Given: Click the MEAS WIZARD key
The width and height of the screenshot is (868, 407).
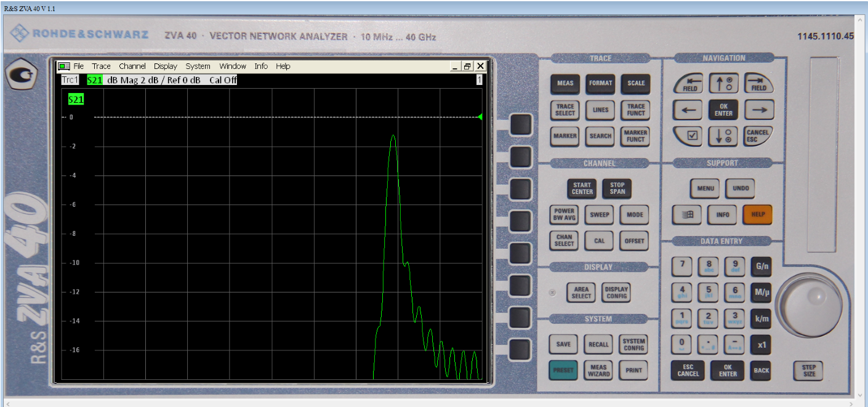Looking at the screenshot, I should [x=598, y=371].
